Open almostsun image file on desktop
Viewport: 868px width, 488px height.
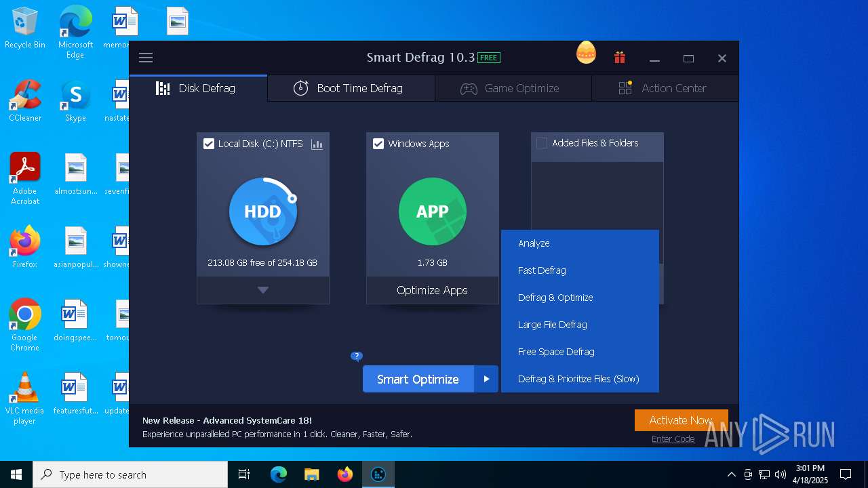[75, 174]
